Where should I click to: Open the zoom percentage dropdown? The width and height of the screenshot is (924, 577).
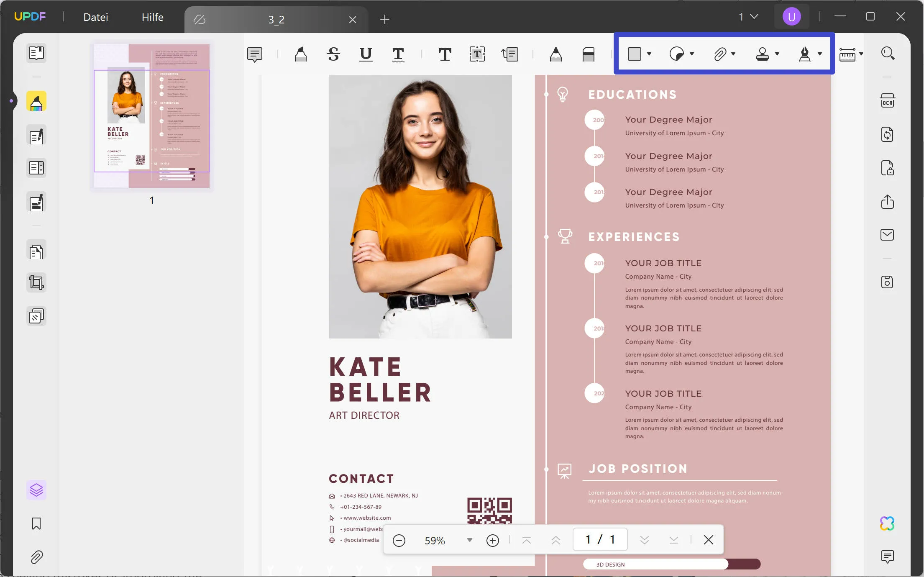click(469, 540)
